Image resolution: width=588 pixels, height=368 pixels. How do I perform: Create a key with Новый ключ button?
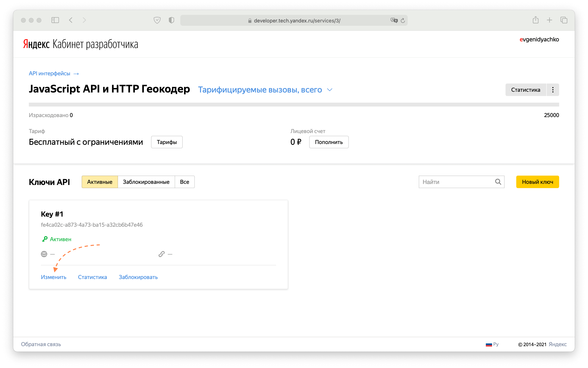point(538,182)
